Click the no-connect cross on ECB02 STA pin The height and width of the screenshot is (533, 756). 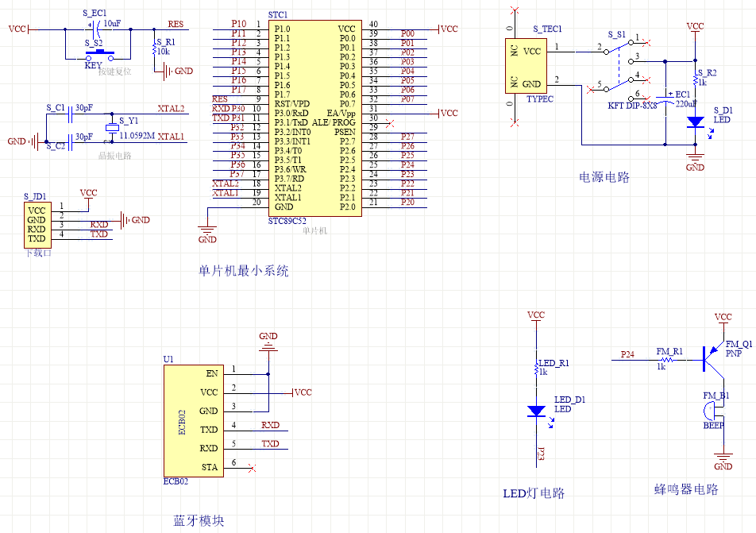pyautogui.click(x=252, y=468)
